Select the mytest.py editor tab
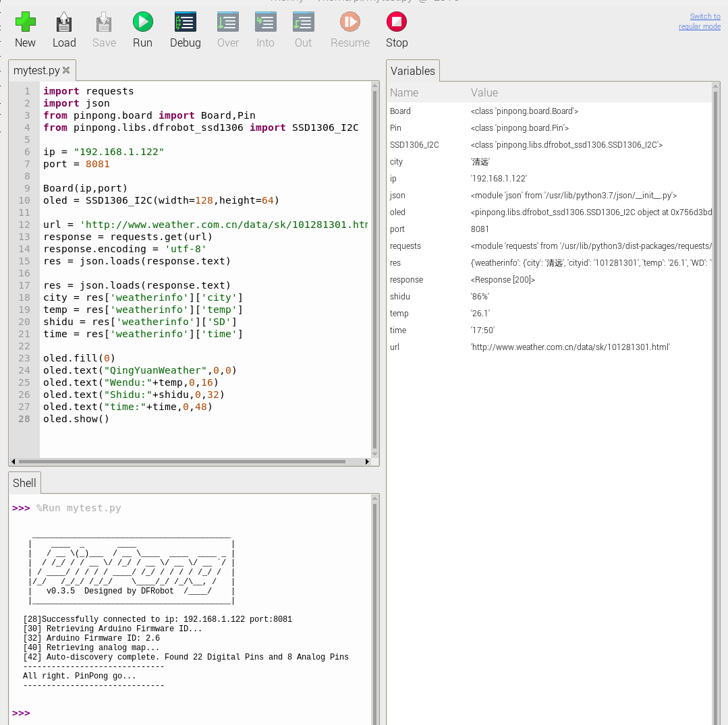The height and width of the screenshot is (725, 728). pyautogui.click(x=36, y=70)
